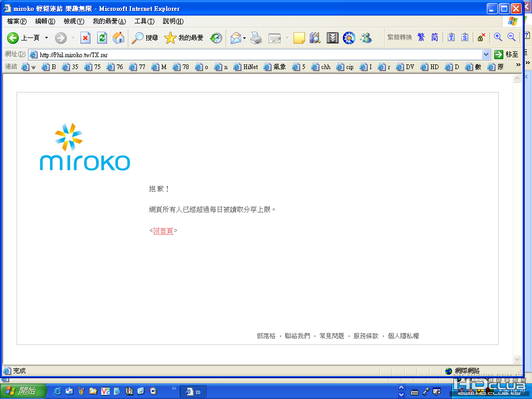The width and height of the screenshot is (532, 399).
Task: Open the 工具(T) menu
Action: (144, 21)
